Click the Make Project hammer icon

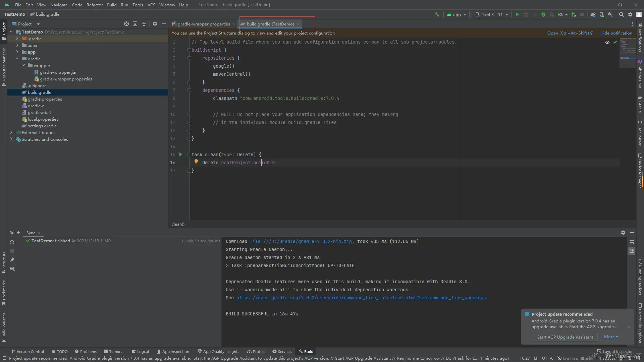coord(437,14)
